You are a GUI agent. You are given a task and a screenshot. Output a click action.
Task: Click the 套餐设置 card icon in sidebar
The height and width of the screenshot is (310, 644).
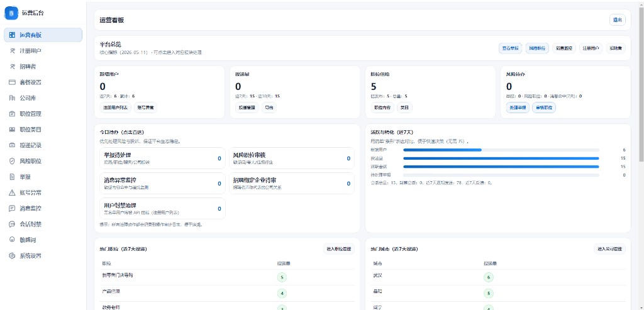(x=13, y=82)
